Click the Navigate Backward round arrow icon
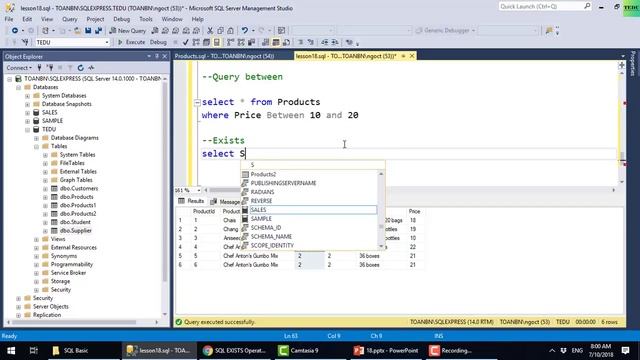Screen dimensions: 640x360 click(x=15, y=31)
